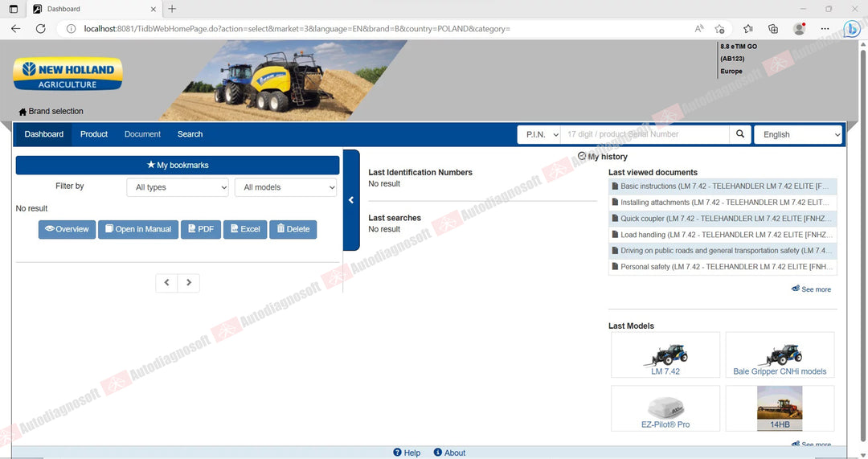Image resolution: width=868 pixels, height=459 pixels.
Task: Open the All types filter dropdown
Action: [178, 187]
